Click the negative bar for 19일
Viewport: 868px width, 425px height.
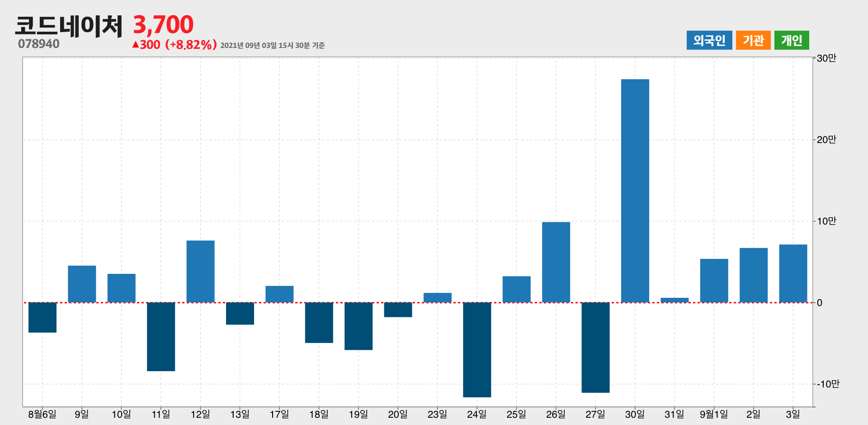[x=359, y=326]
